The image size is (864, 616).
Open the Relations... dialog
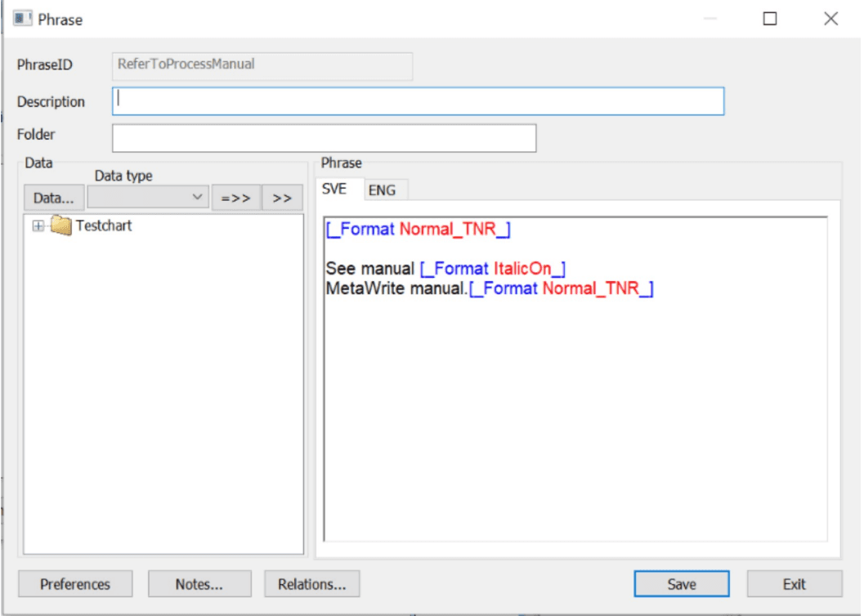[x=311, y=584]
